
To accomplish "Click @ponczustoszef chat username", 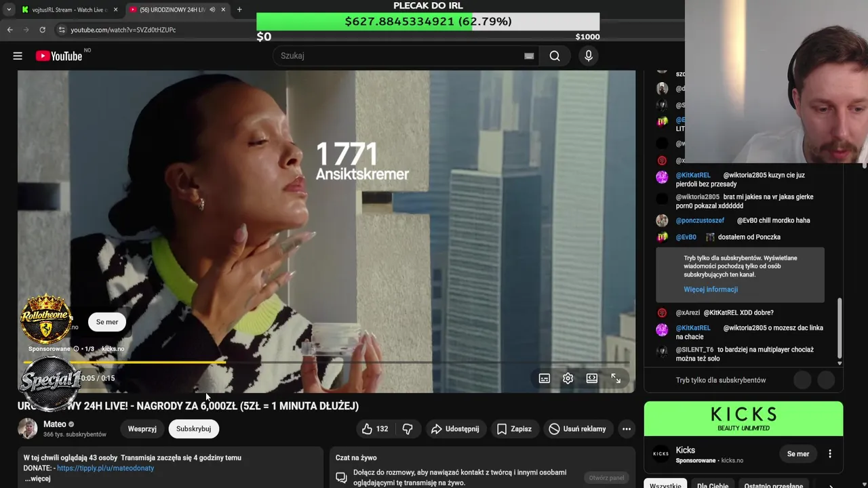I will 700,220.
